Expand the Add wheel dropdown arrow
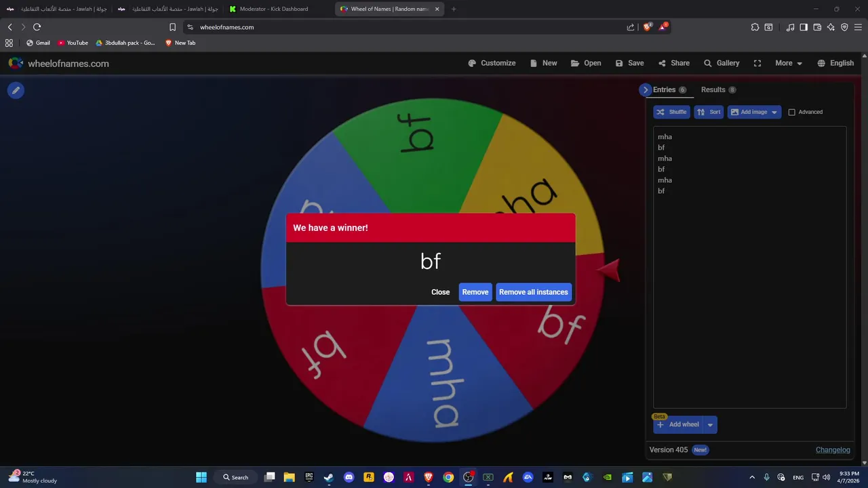 coord(710,425)
